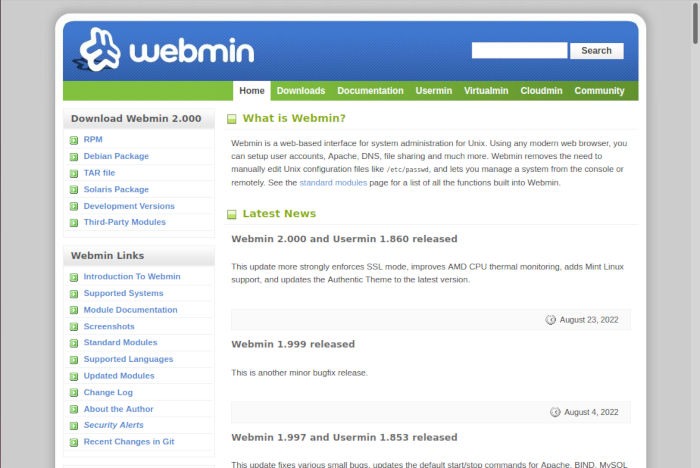
Task: Open the Development Versions link
Action: tap(129, 206)
